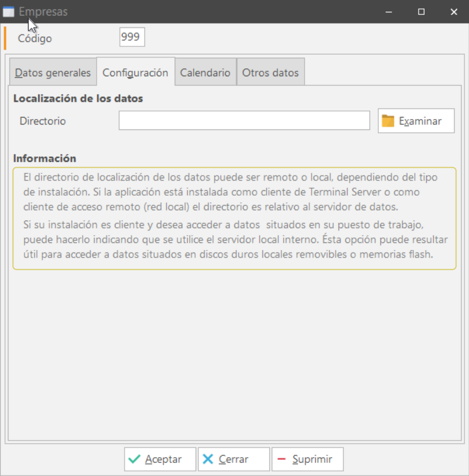
Task: Minimize the Empresas window
Action: (x=388, y=12)
